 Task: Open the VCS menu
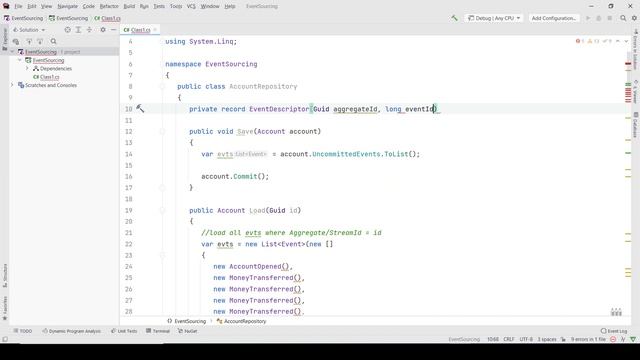click(191, 6)
